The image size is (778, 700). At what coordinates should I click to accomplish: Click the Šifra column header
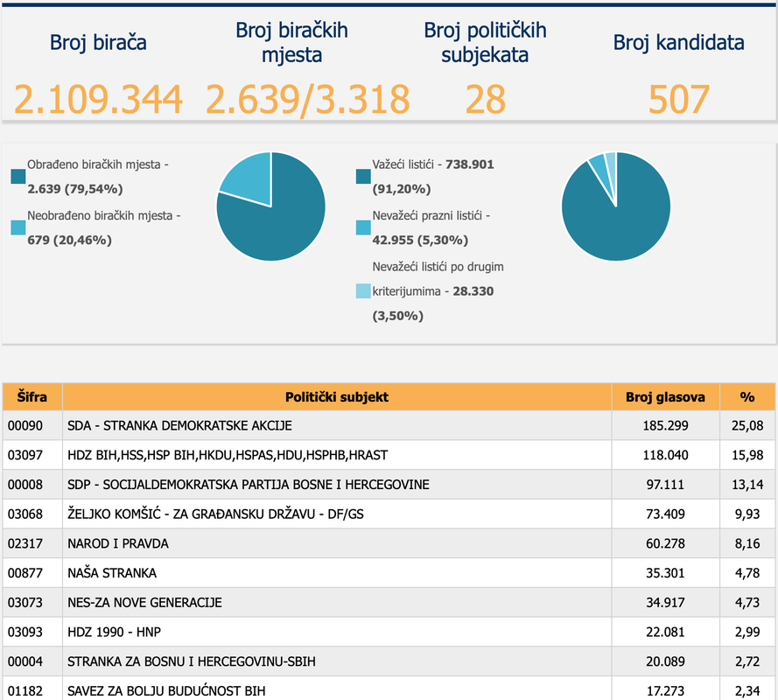[x=32, y=397]
